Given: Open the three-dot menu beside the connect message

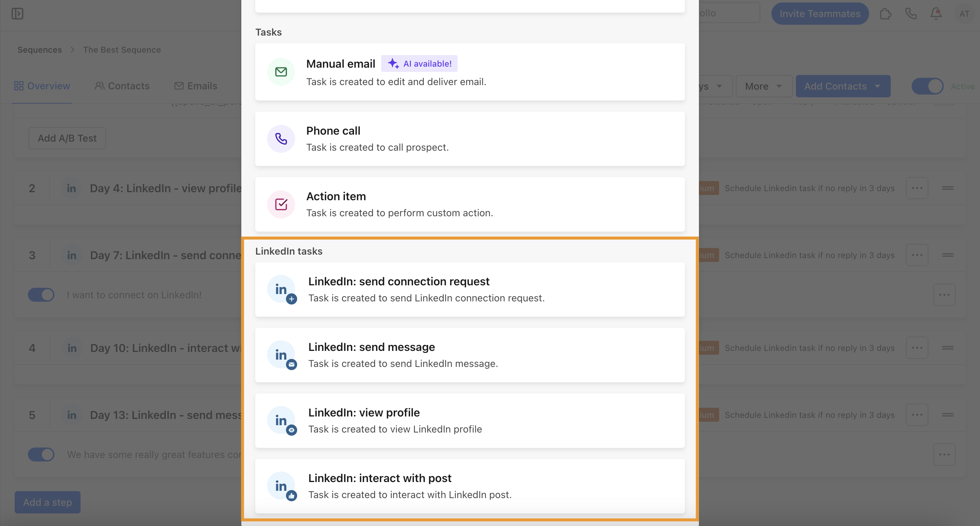Looking at the screenshot, I should [x=944, y=295].
